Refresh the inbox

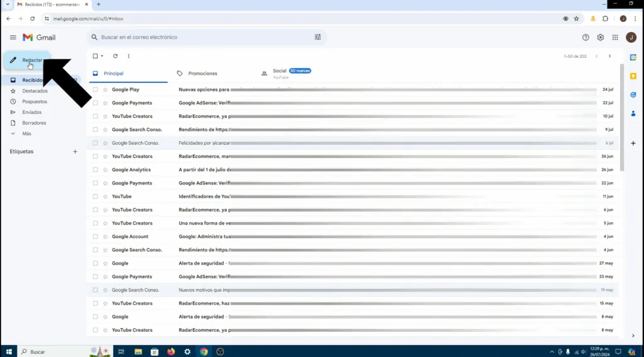pyautogui.click(x=116, y=56)
